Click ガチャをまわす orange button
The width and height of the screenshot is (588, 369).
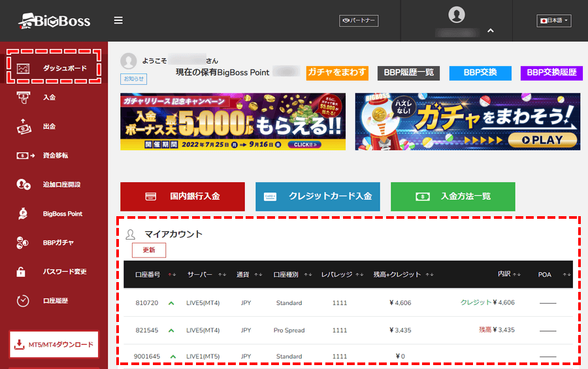coord(337,72)
